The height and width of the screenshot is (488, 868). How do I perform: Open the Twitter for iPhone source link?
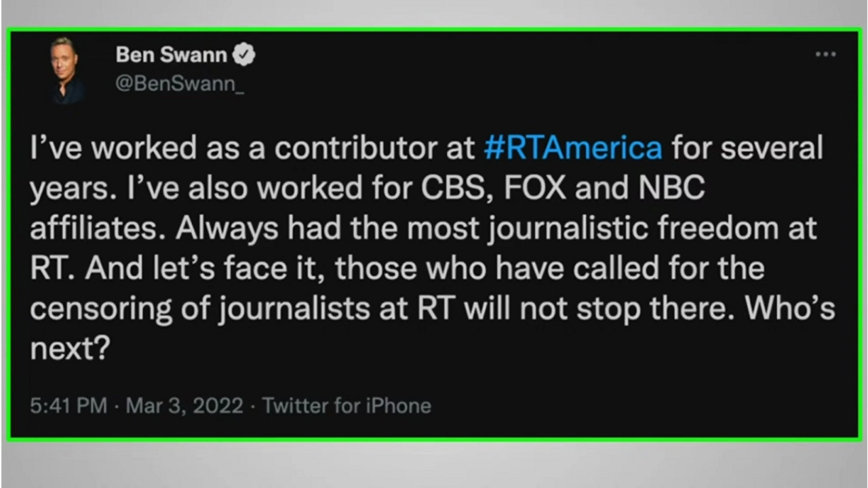347,405
